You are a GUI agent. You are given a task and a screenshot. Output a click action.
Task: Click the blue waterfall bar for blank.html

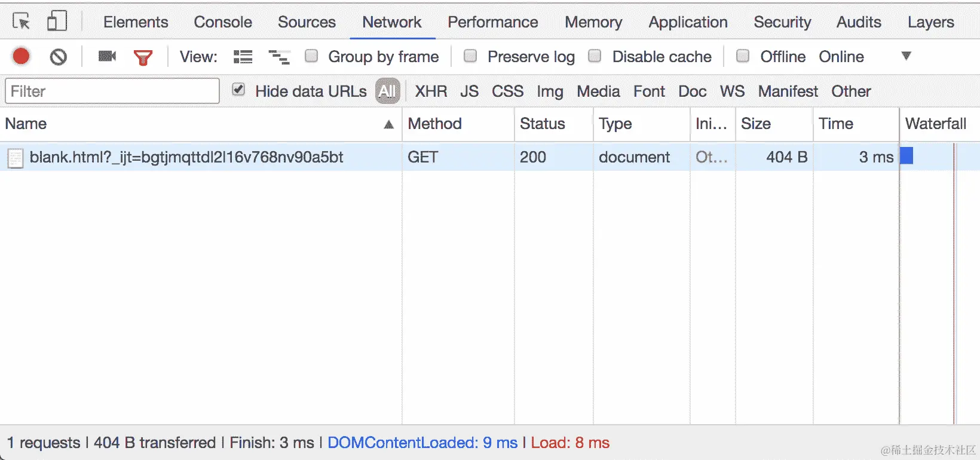[906, 156]
